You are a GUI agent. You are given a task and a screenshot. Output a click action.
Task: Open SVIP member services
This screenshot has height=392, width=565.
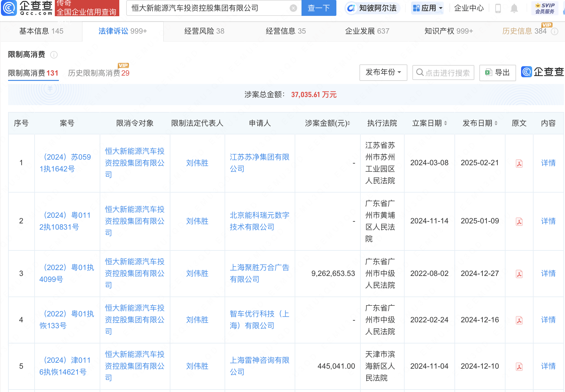click(545, 8)
